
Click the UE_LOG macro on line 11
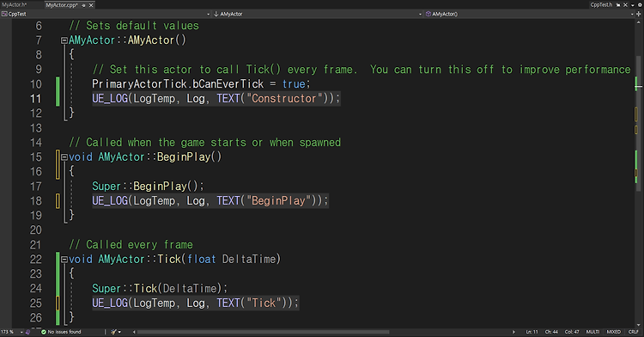coord(110,99)
